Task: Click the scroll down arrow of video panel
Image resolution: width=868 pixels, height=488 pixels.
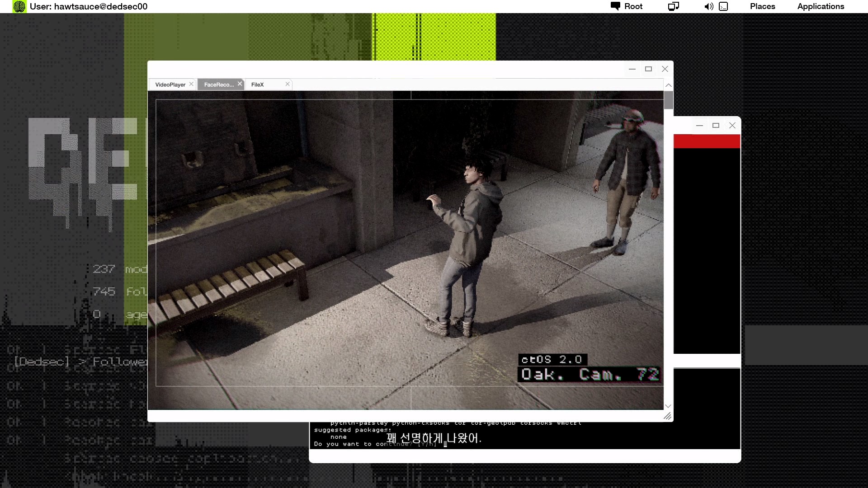Action: coord(668,406)
